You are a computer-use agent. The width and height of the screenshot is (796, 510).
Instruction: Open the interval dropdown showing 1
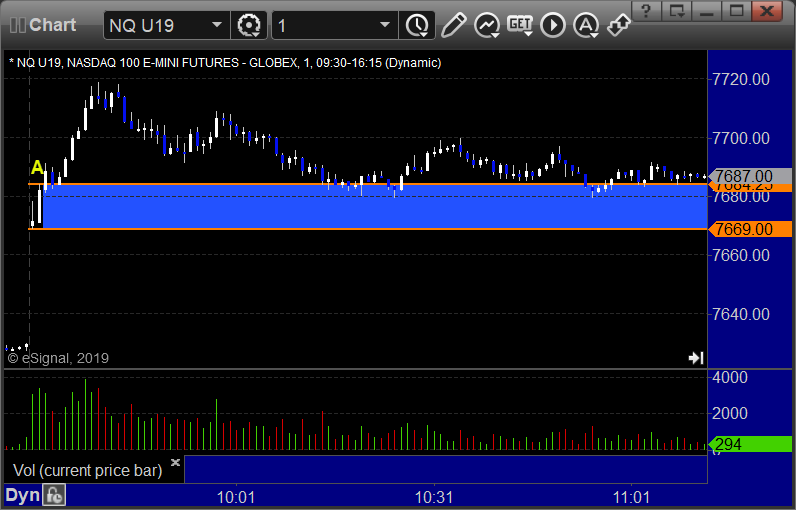(334, 25)
